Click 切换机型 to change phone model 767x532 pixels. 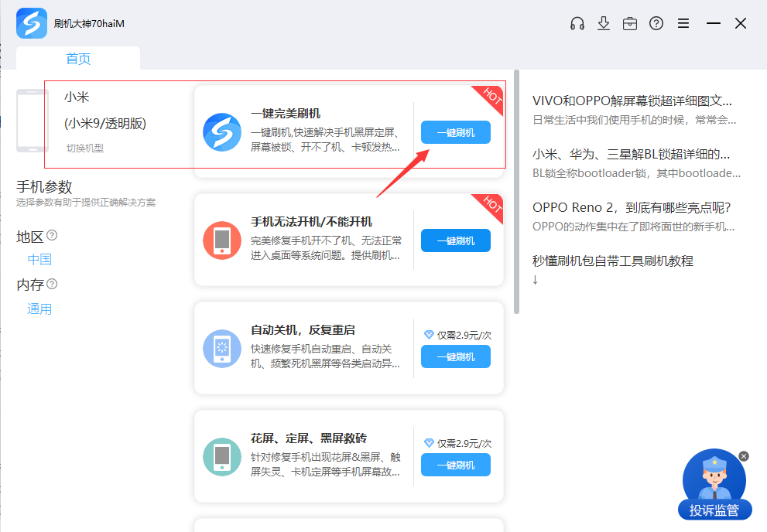coord(85,148)
